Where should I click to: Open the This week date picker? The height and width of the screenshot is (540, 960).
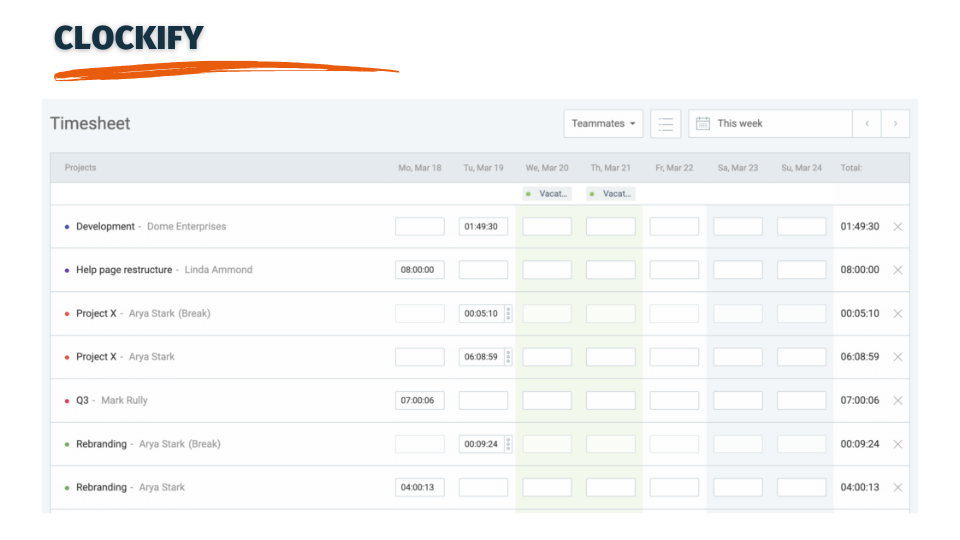pyautogui.click(x=770, y=124)
